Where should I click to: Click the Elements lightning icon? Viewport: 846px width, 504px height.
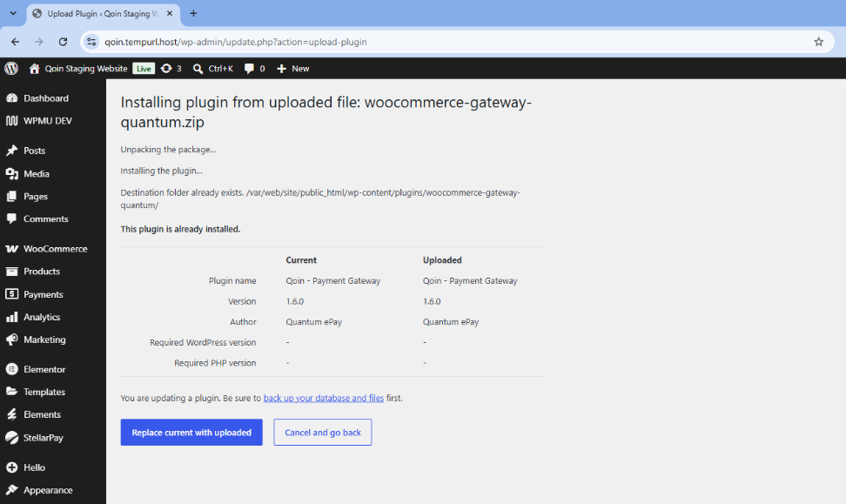pos(12,414)
